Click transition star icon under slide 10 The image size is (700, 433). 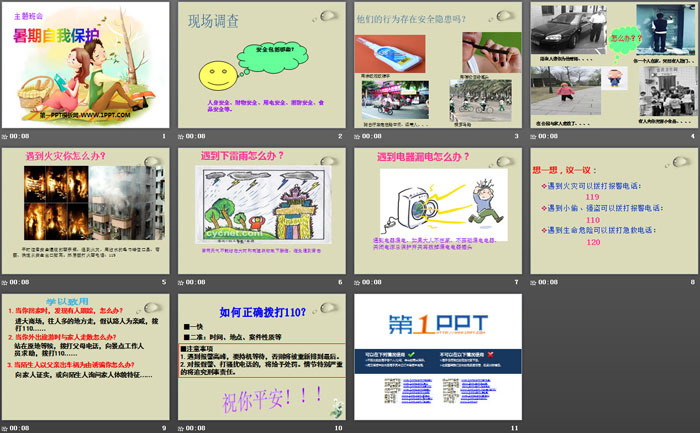click(181, 428)
